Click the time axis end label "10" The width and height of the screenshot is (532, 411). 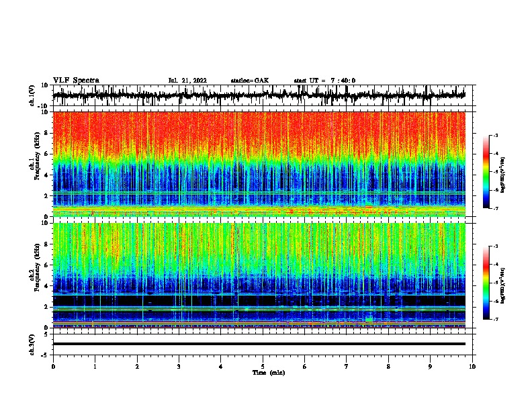coord(472,367)
